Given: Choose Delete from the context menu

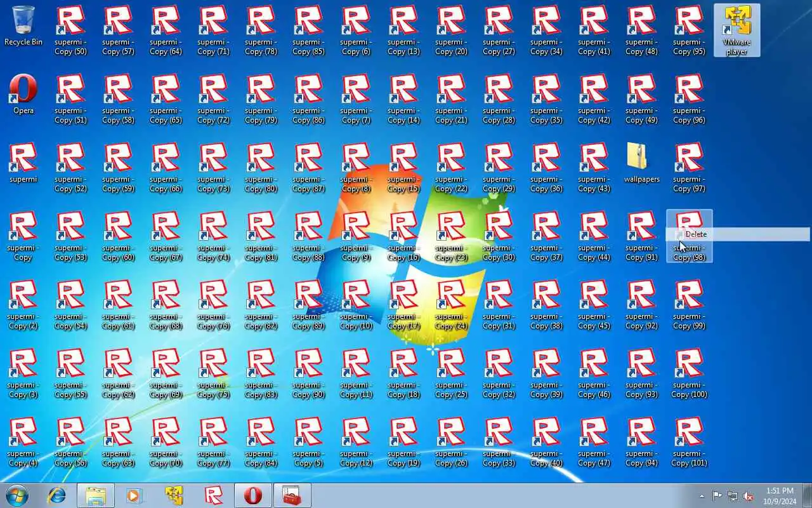Looking at the screenshot, I should pos(738,234).
